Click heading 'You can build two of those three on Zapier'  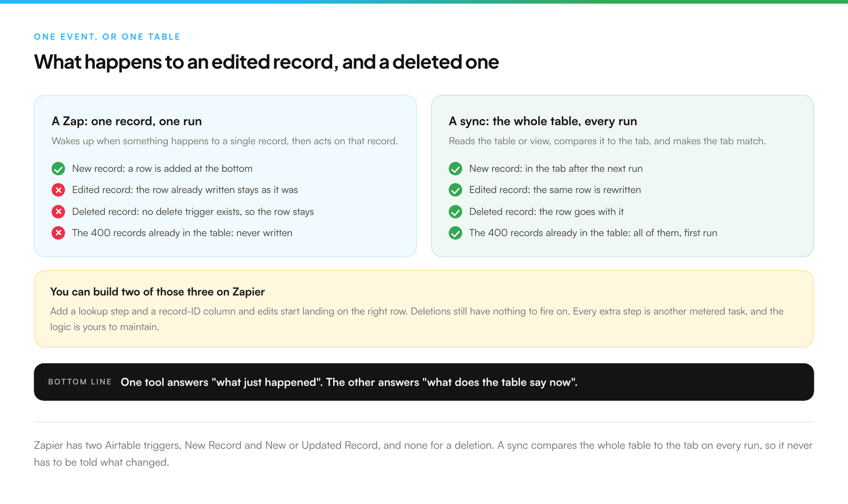[157, 292]
